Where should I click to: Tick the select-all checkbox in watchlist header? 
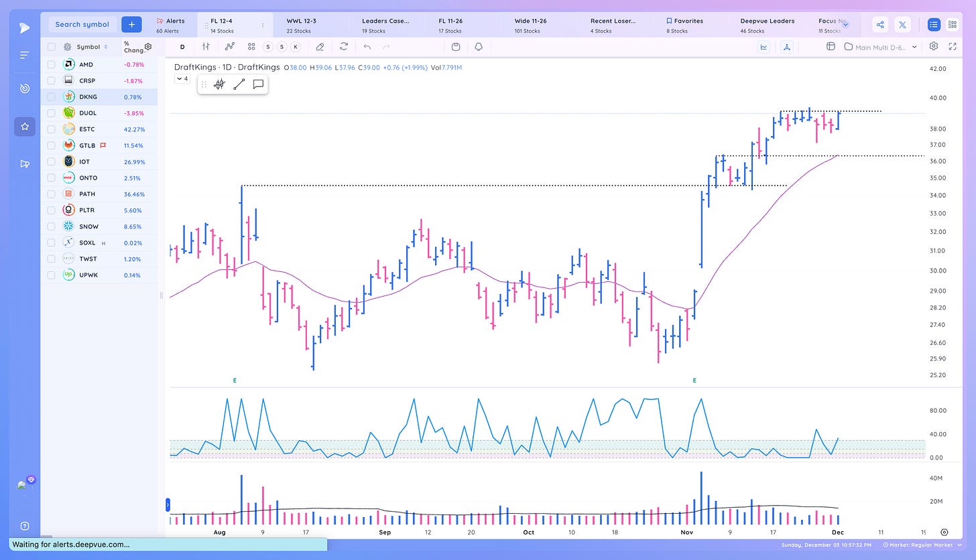[x=52, y=47]
